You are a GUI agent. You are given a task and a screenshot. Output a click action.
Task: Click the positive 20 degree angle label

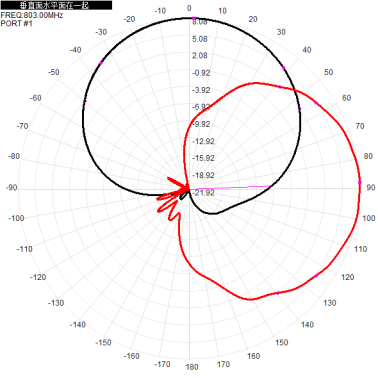coord(253,19)
